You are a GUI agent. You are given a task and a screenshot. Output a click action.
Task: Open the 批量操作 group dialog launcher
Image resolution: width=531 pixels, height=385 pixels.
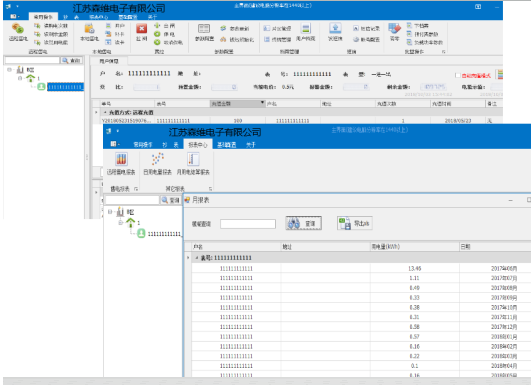point(443,52)
